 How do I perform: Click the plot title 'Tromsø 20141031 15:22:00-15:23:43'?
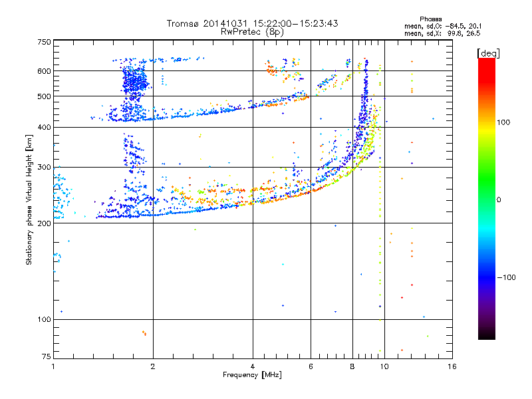(252, 23)
